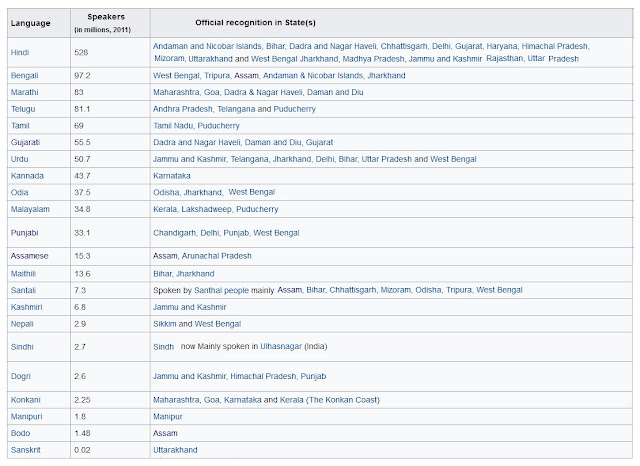The height and width of the screenshot is (466, 640).
Task: Open the Bodo language link
Action: (20, 433)
